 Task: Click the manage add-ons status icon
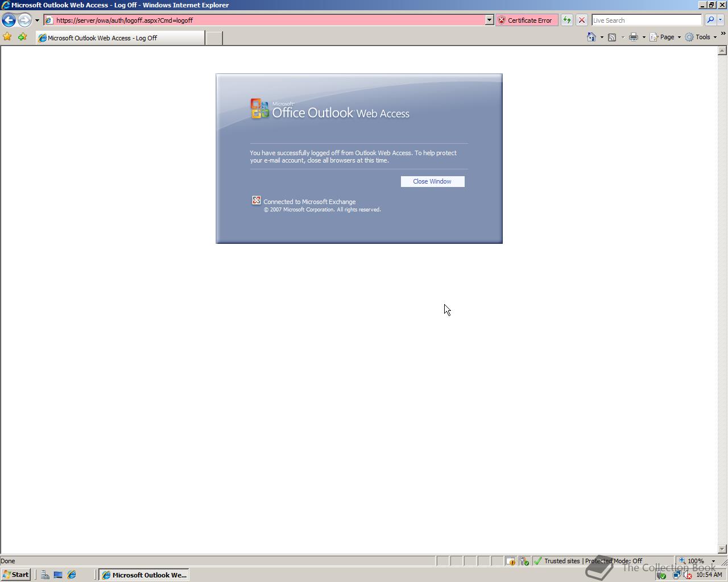tap(524, 561)
